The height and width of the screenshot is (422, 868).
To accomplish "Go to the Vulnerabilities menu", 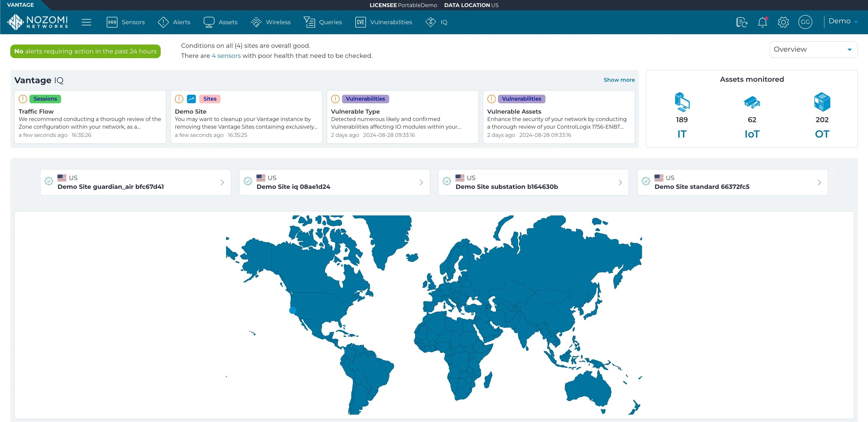I will (391, 22).
